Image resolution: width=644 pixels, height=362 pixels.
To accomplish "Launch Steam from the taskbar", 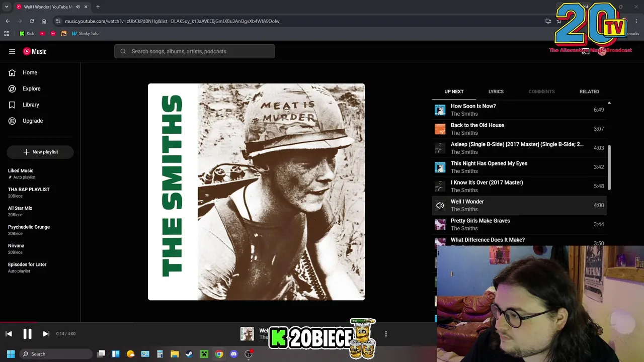I will point(189,354).
